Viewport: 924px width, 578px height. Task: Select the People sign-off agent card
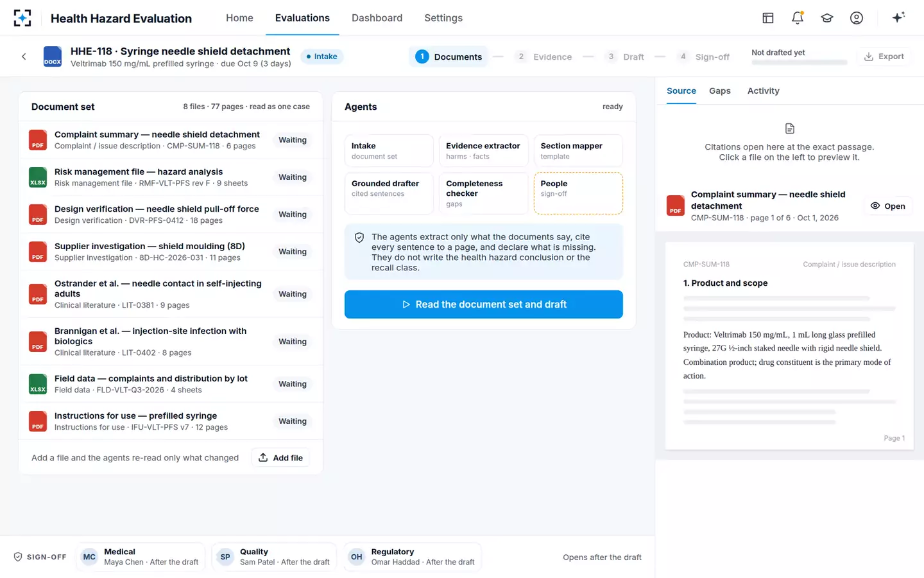(578, 193)
